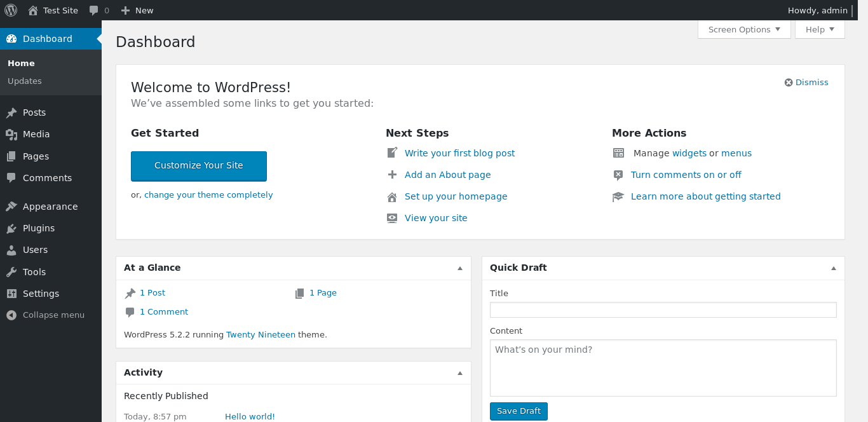Click the home icon beside Test Site
This screenshot has width=868, height=422.
(x=33, y=10)
